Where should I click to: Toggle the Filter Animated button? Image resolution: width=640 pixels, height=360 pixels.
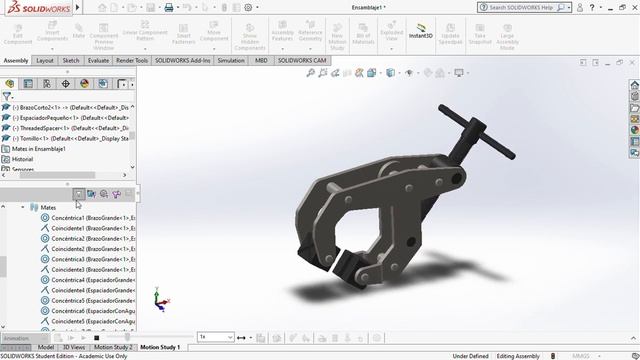pyautogui.click(x=91, y=194)
